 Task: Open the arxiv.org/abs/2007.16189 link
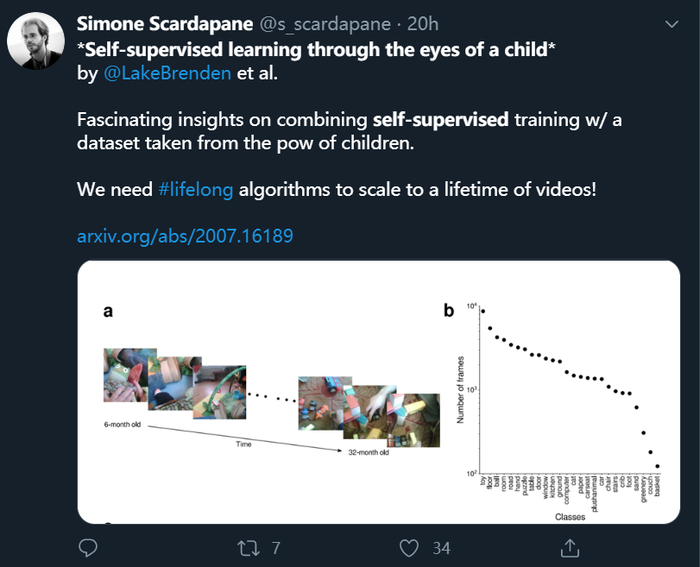pyautogui.click(x=185, y=237)
